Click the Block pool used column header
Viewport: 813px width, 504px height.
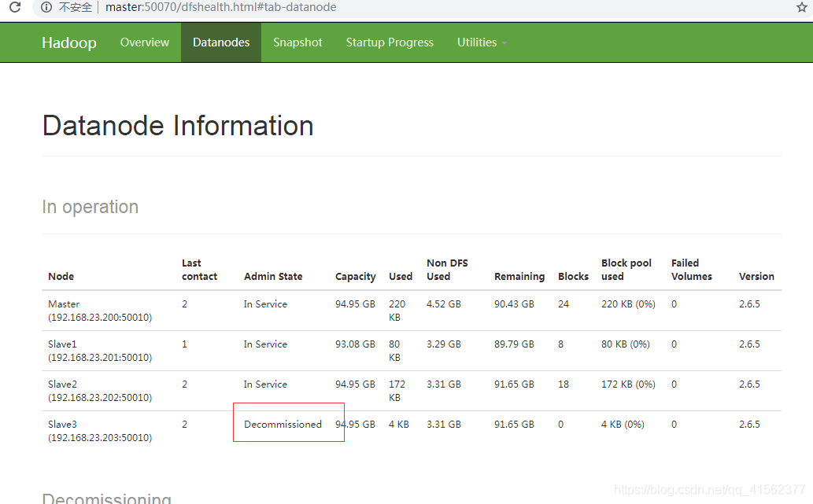(626, 270)
